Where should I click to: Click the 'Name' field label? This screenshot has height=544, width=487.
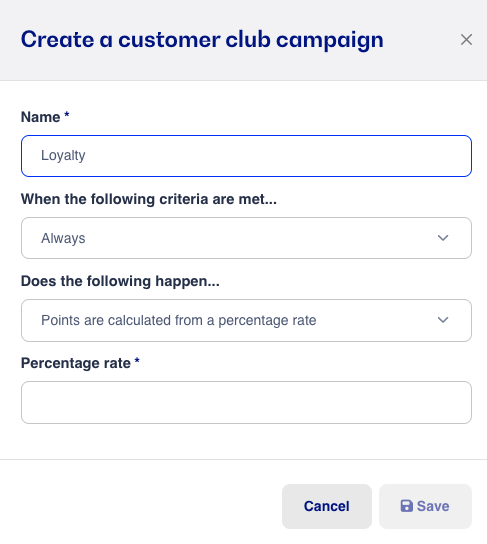click(41, 117)
